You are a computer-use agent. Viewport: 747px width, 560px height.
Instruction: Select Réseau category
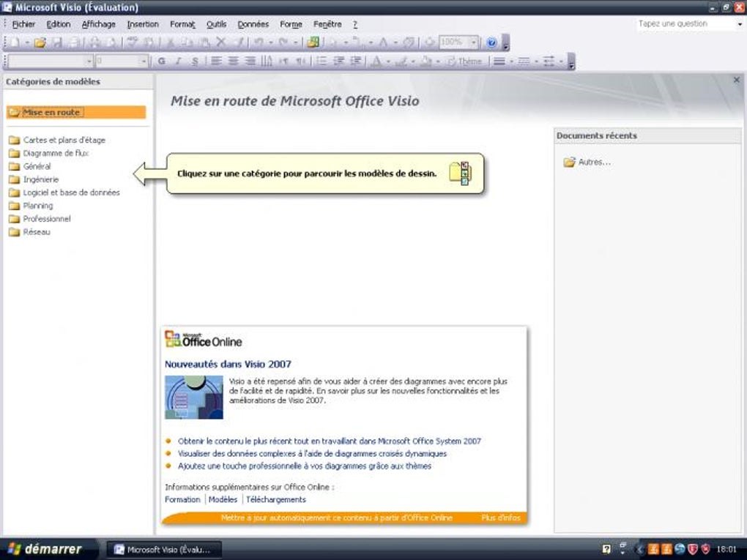pos(29,232)
